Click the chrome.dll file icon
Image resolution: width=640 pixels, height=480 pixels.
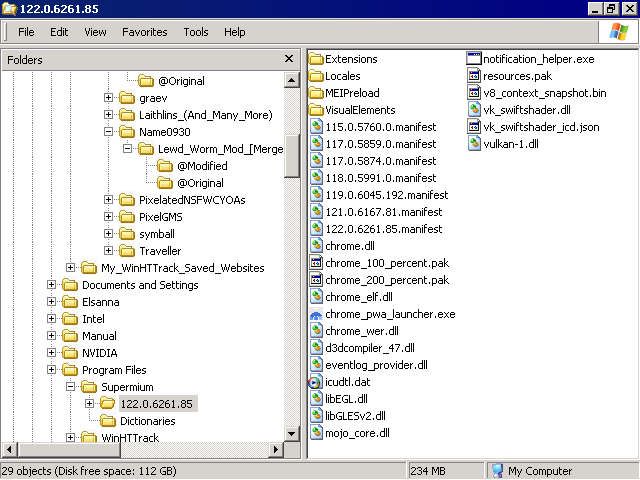[x=316, y=246]
